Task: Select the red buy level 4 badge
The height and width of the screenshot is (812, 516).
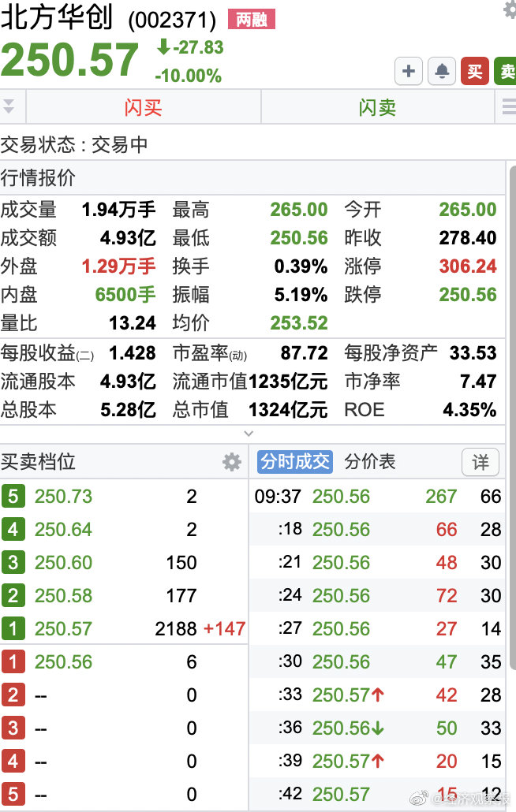Action: coord(13,762)
